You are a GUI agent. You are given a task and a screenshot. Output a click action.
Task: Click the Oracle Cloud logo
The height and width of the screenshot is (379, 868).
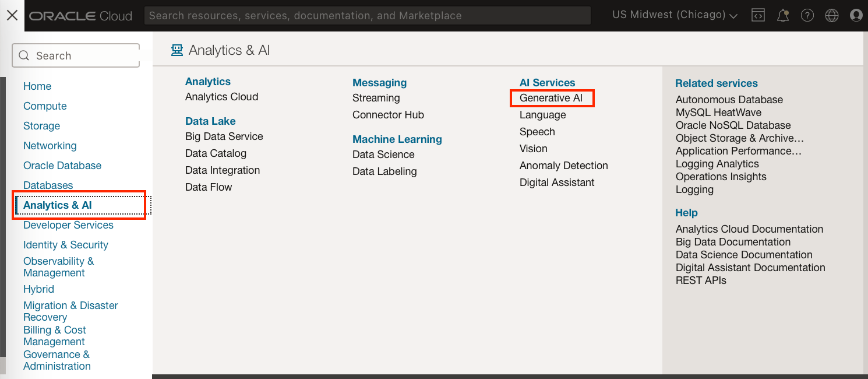pyautogui.click(x=80, y=16)
